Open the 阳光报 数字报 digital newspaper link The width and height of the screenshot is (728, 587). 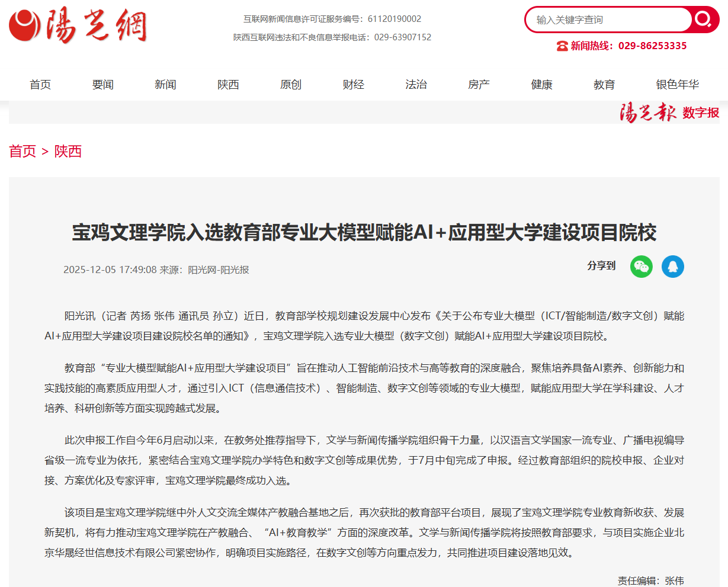[x=669, y=113]
